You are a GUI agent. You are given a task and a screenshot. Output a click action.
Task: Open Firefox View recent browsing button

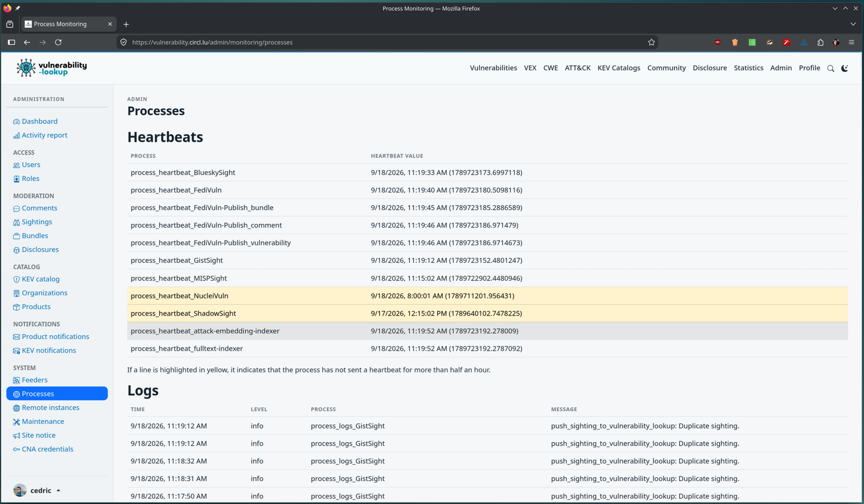pyautogui.click(x=10, y=24)
